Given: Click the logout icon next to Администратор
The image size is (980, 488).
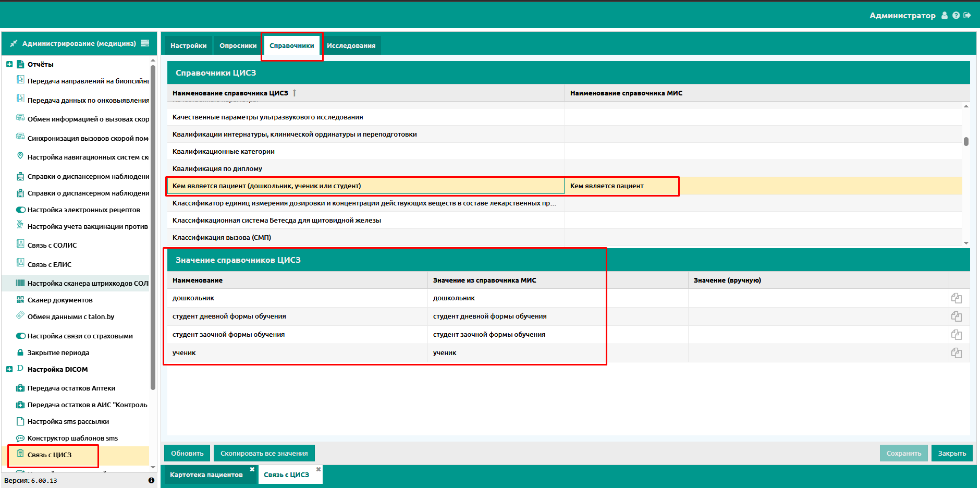Looking at the screenshot, I should pyautogui.click(x=967, y=16).
